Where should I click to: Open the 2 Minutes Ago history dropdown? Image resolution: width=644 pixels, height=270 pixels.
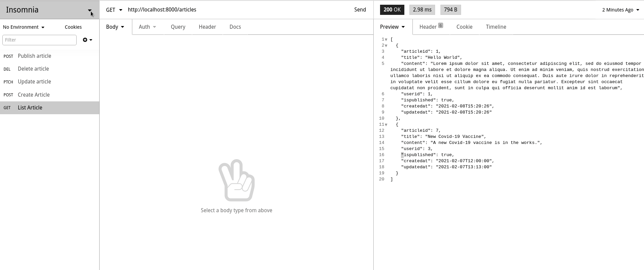click(621, 10)
